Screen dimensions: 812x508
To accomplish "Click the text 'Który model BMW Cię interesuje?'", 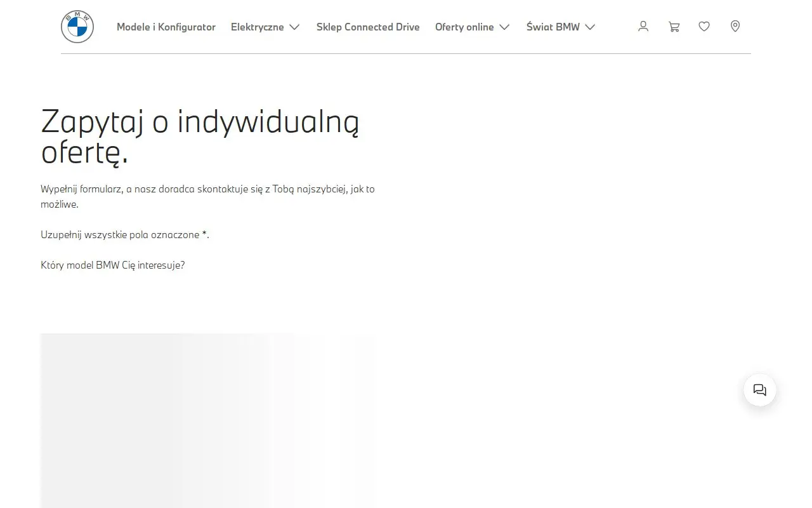I will [x=113, y=265].
